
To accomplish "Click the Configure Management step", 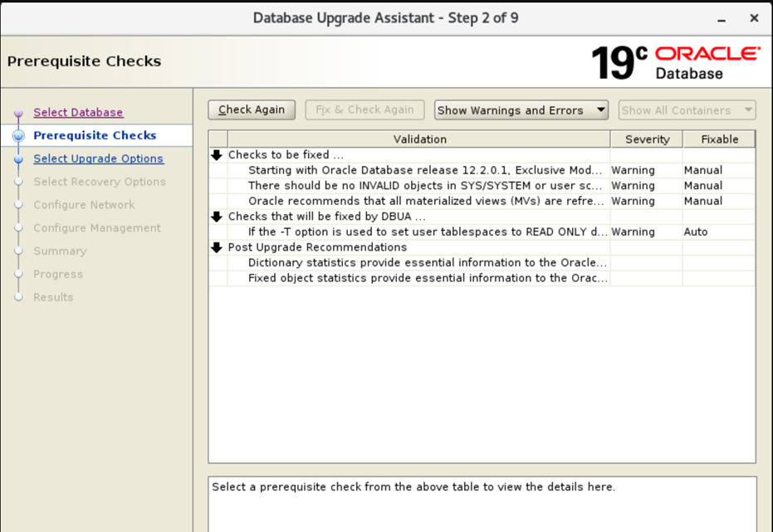I will pyautogui.click(x=97, y=228).
